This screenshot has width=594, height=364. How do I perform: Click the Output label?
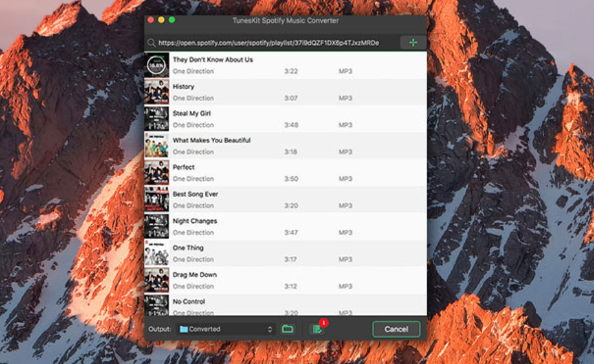pos(159,329)
